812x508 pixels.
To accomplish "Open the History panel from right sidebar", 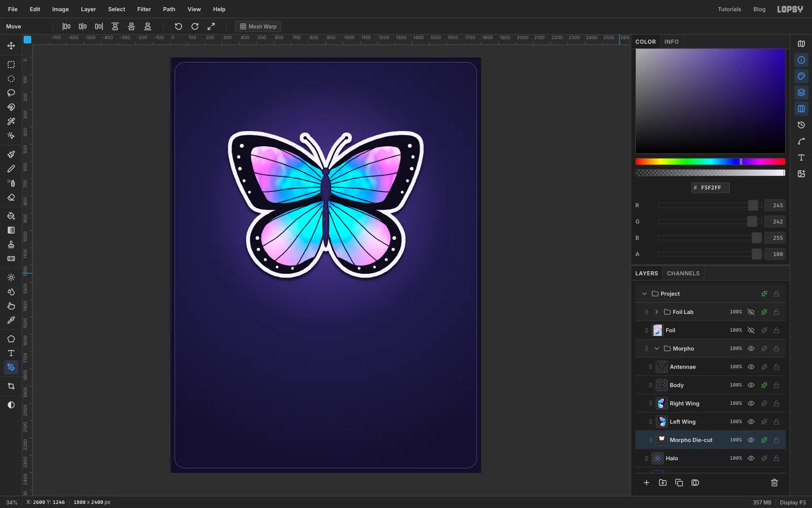I will point(801,125).
